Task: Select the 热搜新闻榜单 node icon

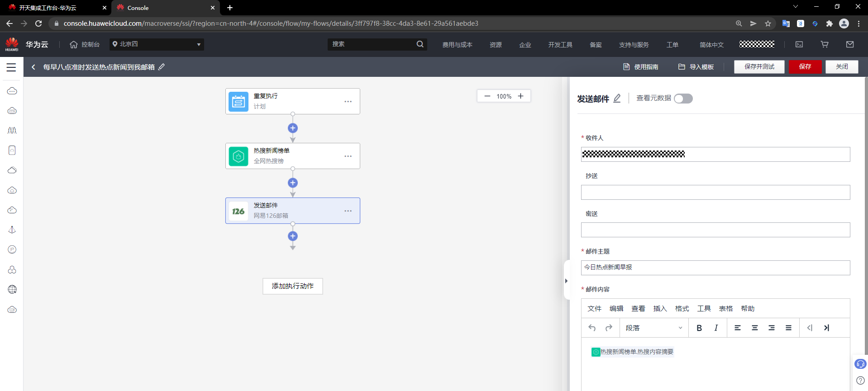Action: click(238, 156)
